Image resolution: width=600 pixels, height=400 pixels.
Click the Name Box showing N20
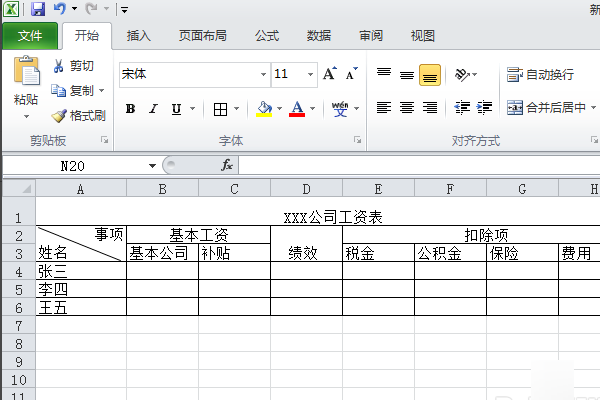[x=73, y=166]
